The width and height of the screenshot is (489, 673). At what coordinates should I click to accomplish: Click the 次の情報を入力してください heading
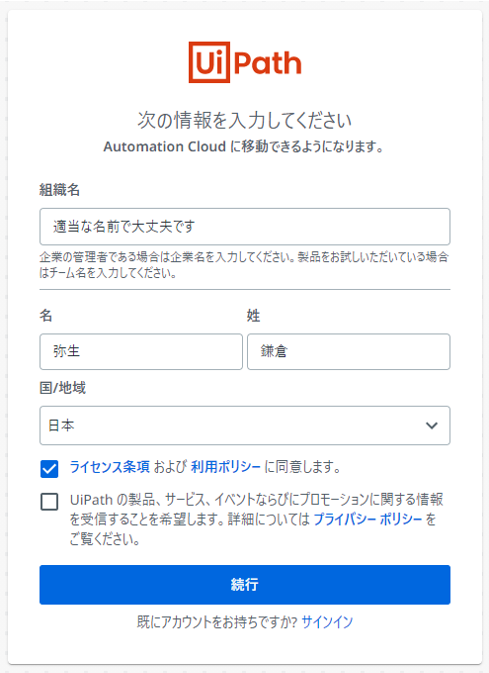click(x=244, y=120)
